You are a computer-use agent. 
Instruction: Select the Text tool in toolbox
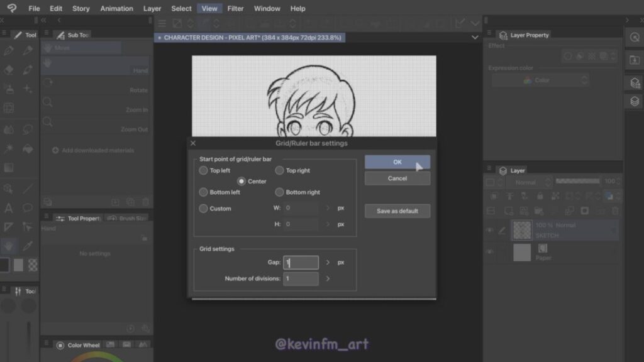click(x=9, y=208)
